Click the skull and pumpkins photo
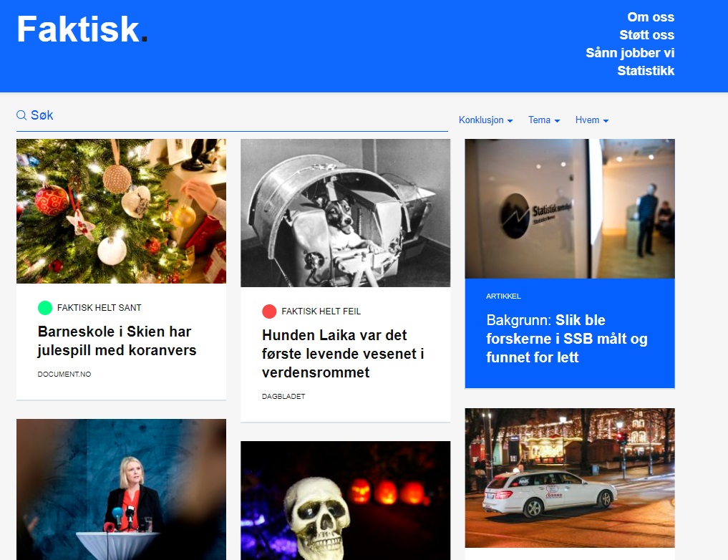Image resolution: width=728 pixels, height=560 pixels. pos(346,501)
